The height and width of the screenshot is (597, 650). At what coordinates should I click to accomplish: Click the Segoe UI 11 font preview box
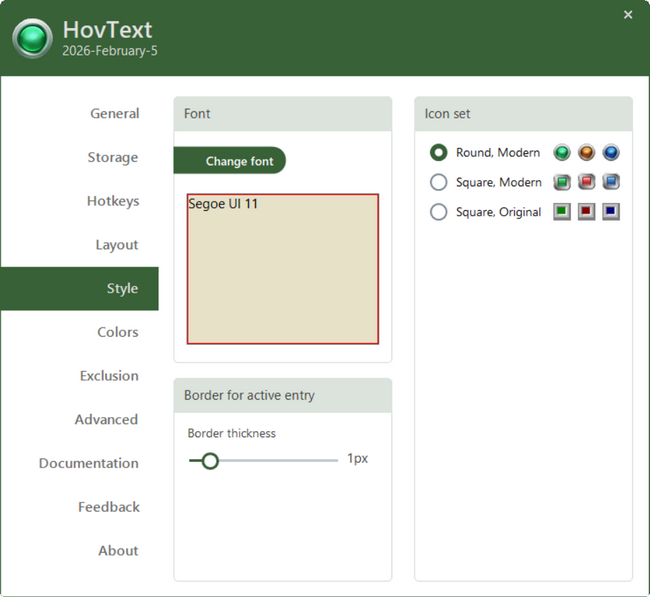pyautogui.click(x=283, y=269)
